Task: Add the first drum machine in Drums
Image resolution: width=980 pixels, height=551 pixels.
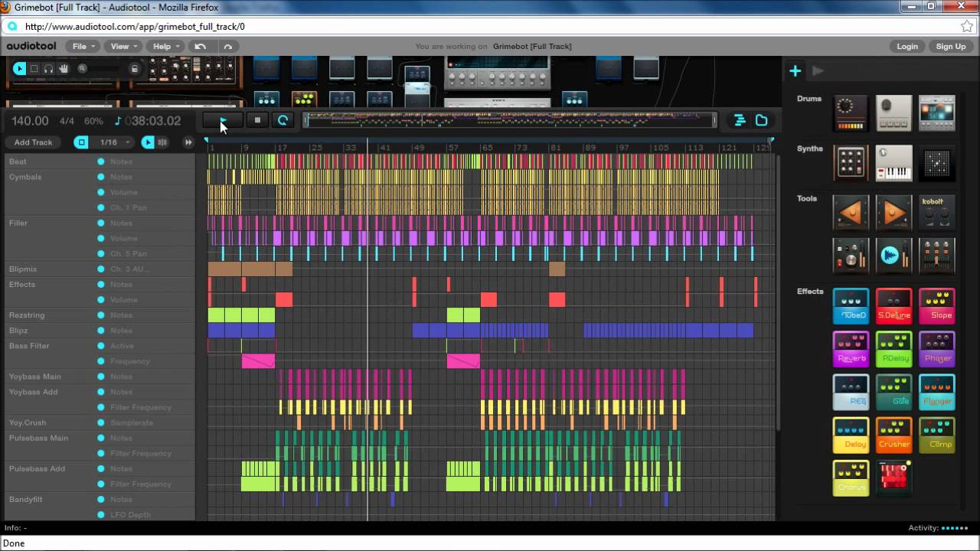Action: 851,113
